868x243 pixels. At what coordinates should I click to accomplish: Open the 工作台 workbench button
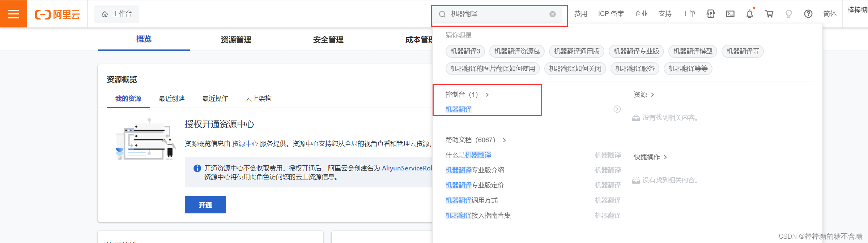[116, 14]
